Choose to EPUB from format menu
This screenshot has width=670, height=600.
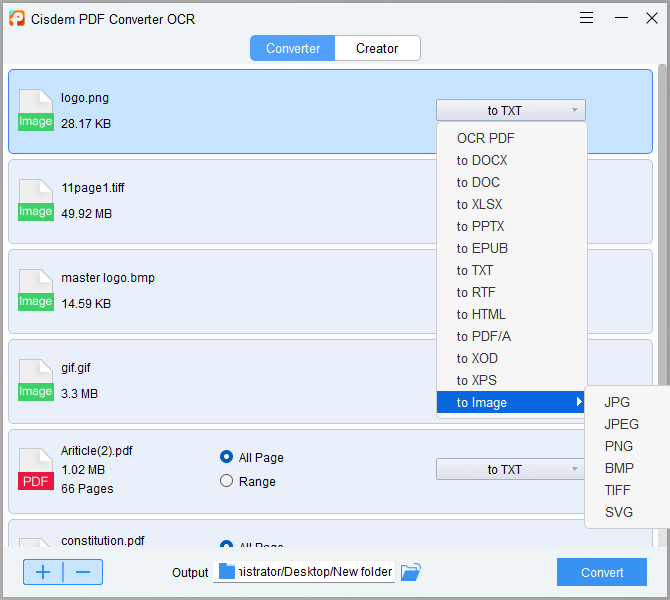pos(511,248)
